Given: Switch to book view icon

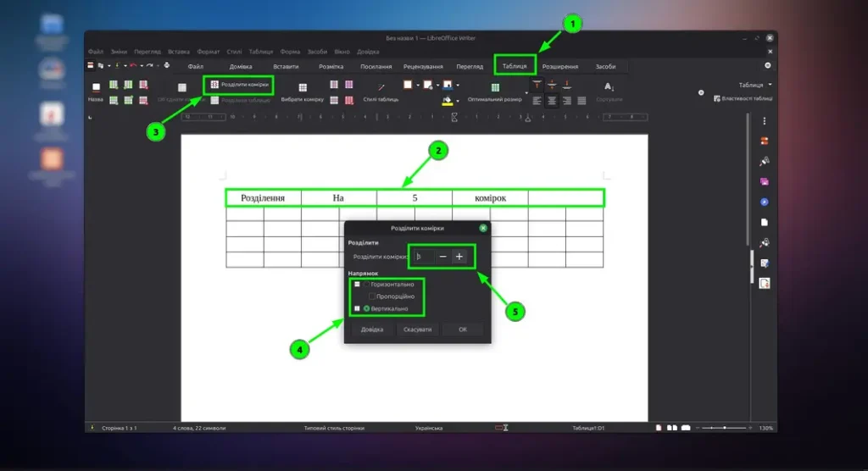Looking at the screenshot, I should click(686, 428).
